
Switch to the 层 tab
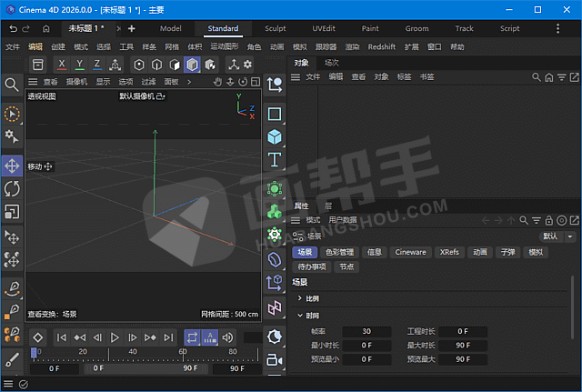(x=328, y=206)
